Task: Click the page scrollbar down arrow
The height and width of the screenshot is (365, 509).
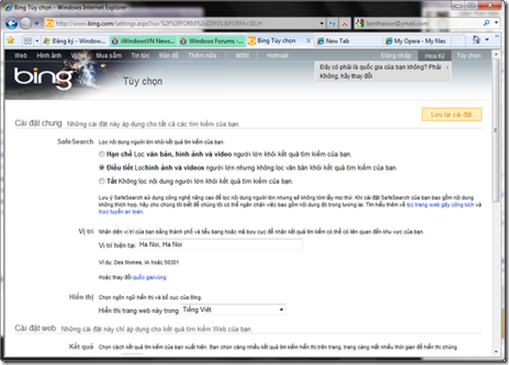Action: click(x=496, y=351)
